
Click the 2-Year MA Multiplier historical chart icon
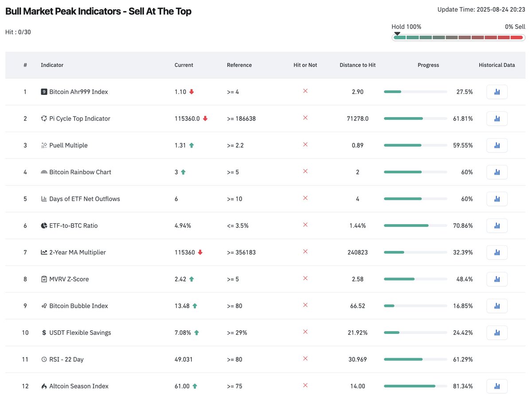pyautogui.click(x=497, y=252)
